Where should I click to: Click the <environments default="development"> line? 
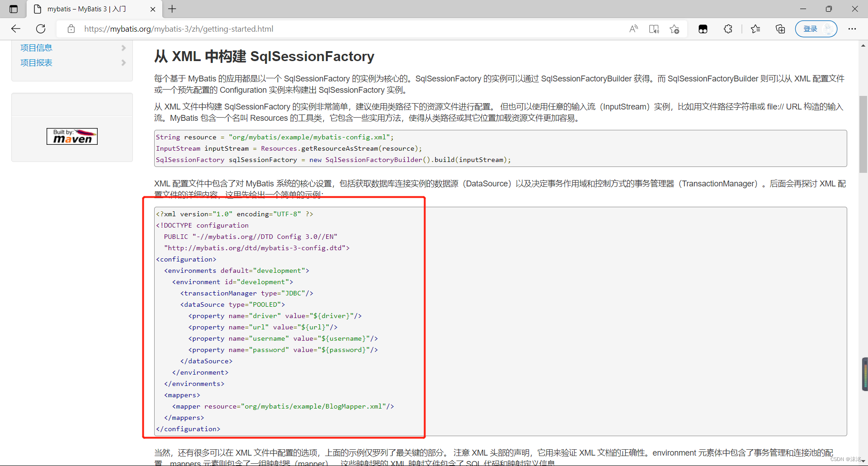tap(237, 271)
